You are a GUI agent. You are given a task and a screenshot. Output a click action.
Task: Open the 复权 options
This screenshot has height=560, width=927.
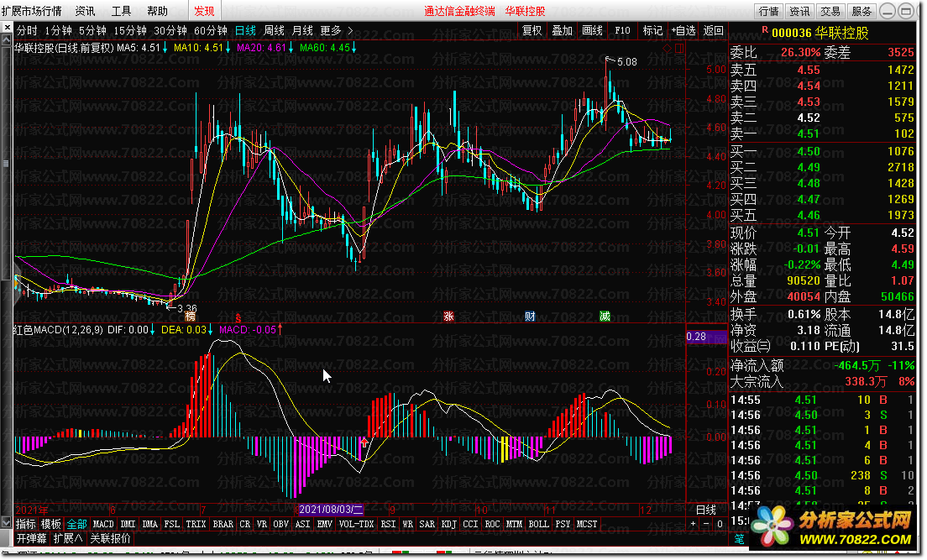pyautogui.click(x=532, y=31)
